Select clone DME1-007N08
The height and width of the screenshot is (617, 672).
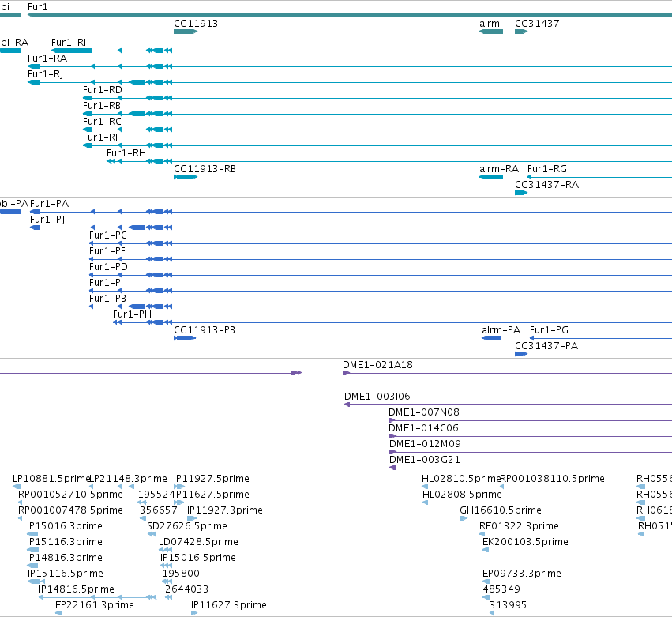point(530,420)
